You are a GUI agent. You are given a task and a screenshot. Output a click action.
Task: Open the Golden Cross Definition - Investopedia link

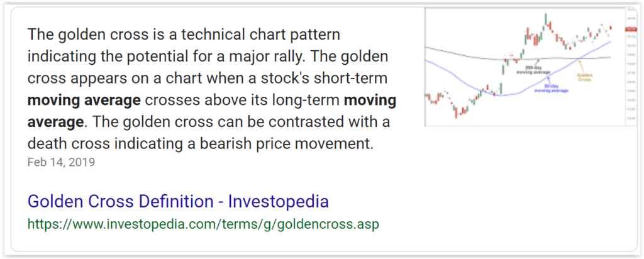pos(178,202)
